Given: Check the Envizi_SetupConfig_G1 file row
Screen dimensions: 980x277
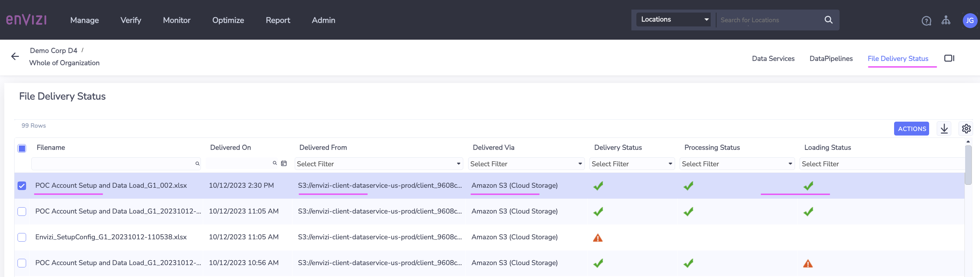Looking at the screenshot, I should [22, 237].
